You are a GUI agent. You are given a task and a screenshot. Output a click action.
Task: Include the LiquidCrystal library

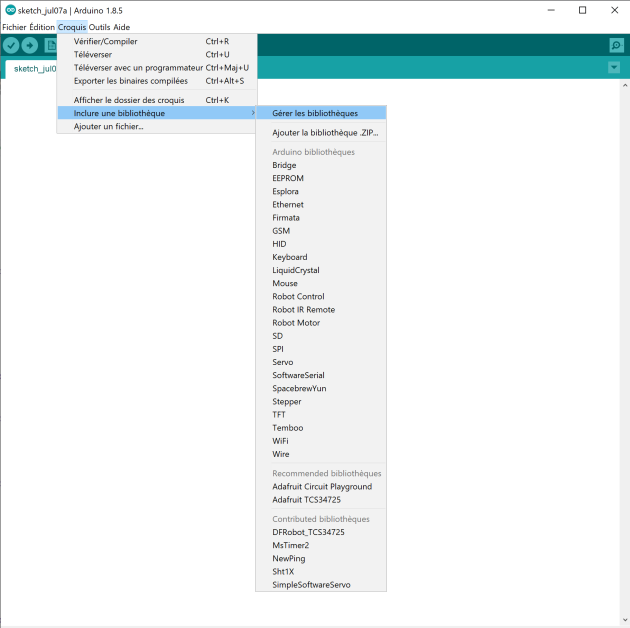point(321,270)
